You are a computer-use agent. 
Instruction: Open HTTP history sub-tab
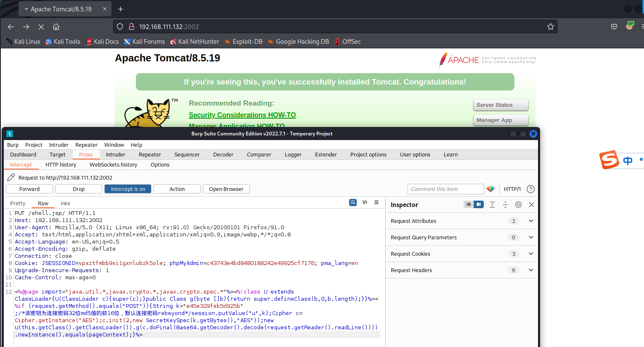coord(61,164)
